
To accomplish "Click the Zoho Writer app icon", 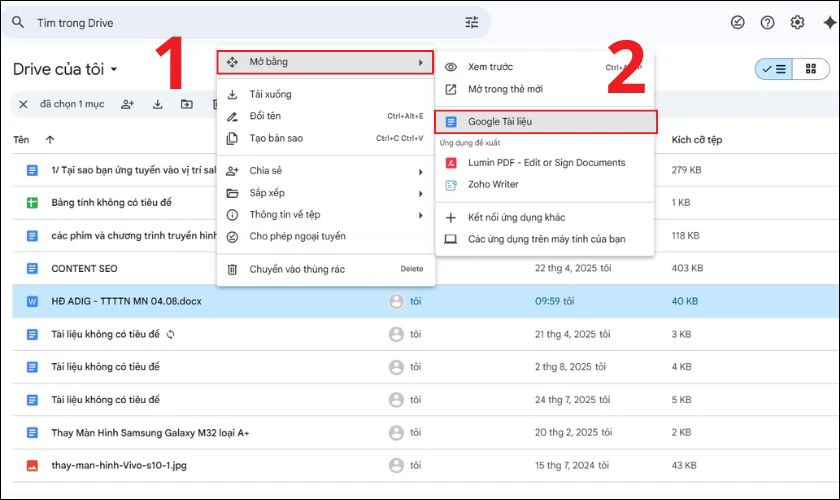I will click(x=451, y=185).
